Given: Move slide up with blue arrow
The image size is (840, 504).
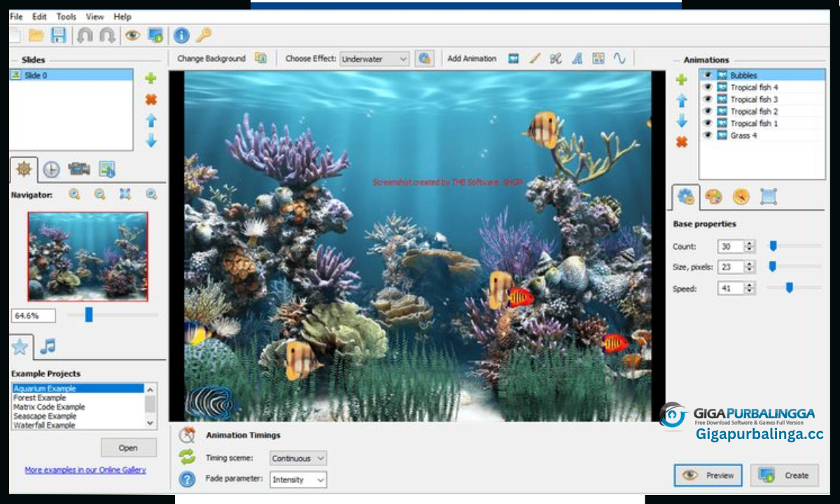Looking at the screenshot, I should [150, 120].
